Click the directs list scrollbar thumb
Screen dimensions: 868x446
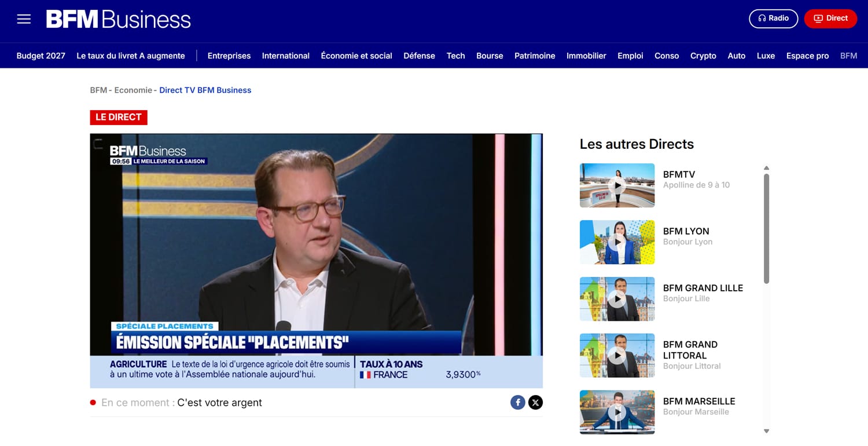coord(767,228)
